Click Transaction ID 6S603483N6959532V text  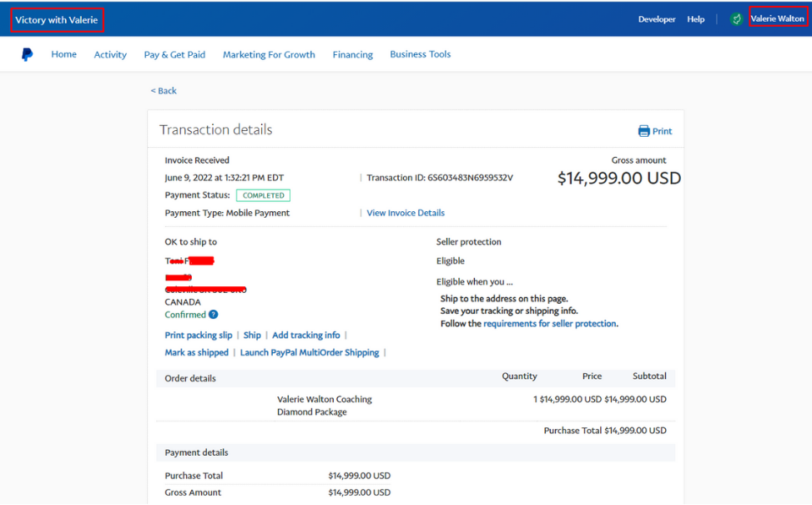pyautogui.click(x=440, y=178)
